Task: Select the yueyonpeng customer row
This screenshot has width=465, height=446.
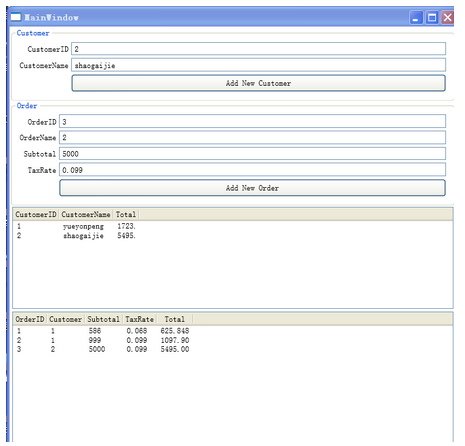Action: (x=233, y=226)
